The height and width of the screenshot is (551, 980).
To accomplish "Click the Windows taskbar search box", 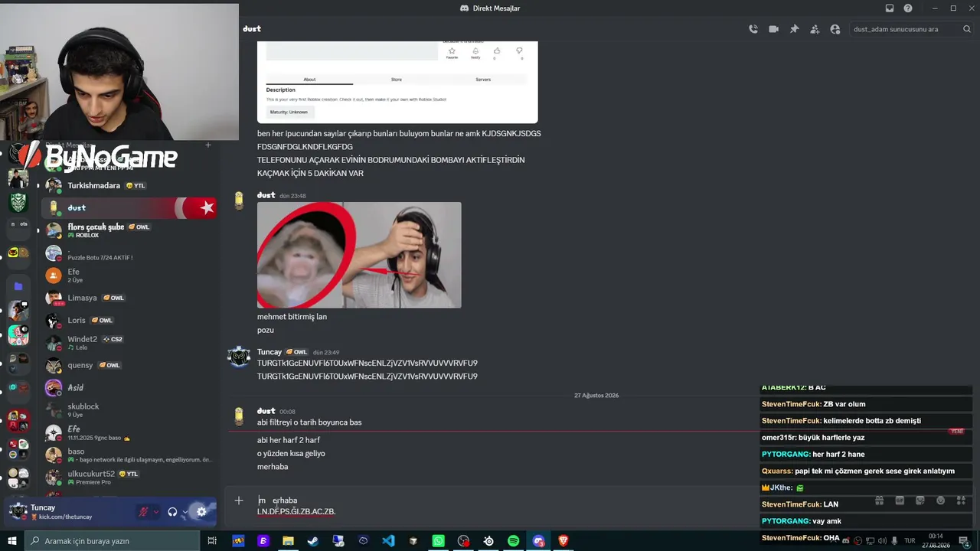I will 112,541.
